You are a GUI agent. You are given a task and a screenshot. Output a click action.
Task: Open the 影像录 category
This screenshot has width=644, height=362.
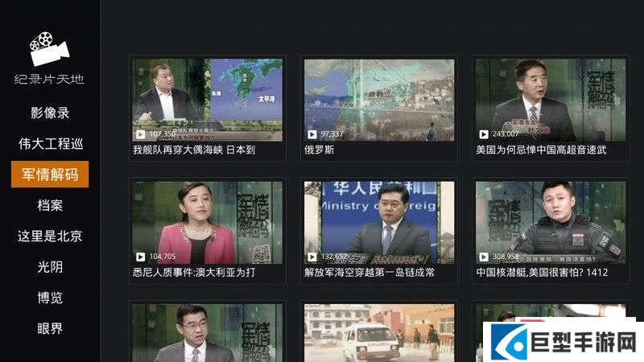[x=50, y=113]
